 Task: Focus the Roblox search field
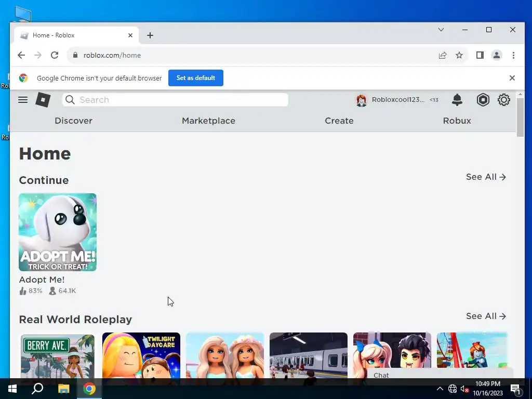(175, 100)
